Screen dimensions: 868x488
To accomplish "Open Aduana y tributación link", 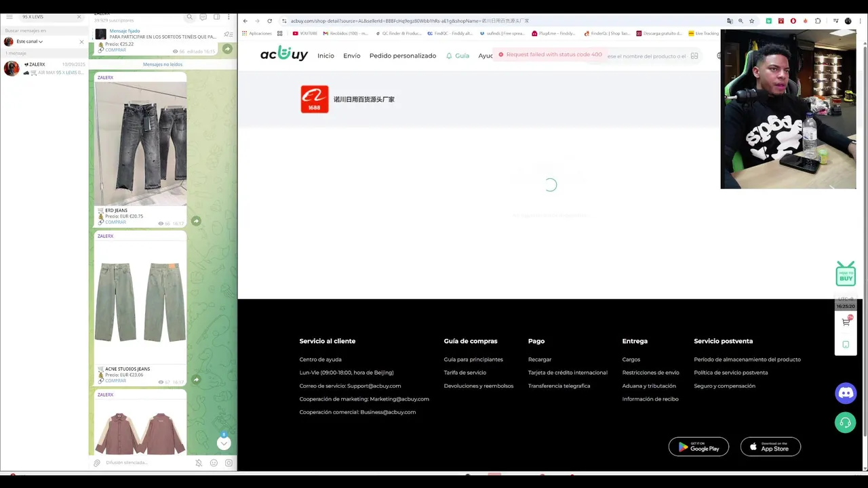I will [649, 386].
